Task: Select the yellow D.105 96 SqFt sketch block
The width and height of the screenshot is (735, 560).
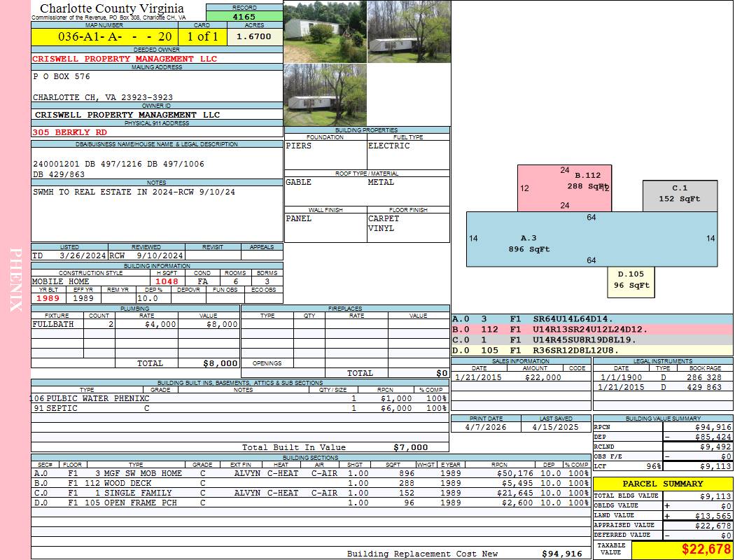Action: (631, 281)
